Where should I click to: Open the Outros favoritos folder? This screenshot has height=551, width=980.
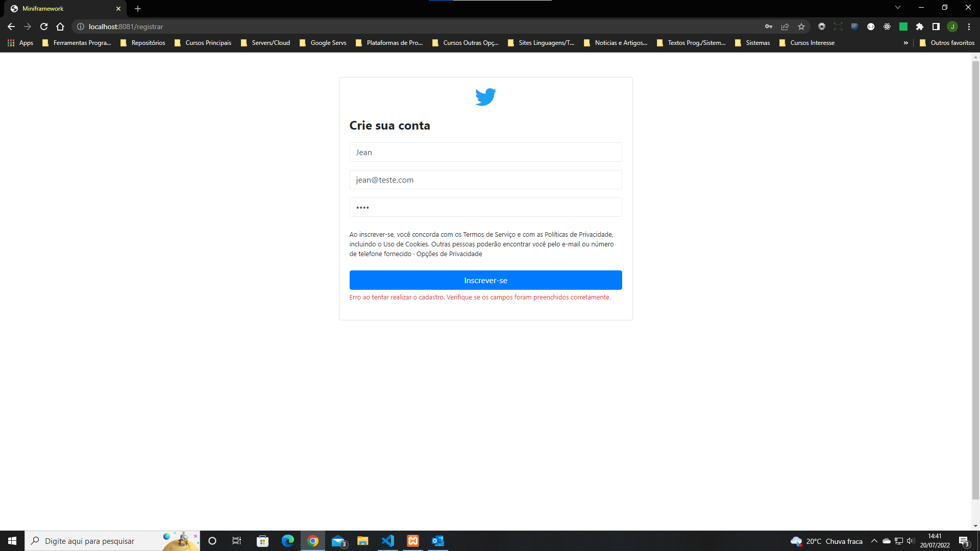point(947,43)
